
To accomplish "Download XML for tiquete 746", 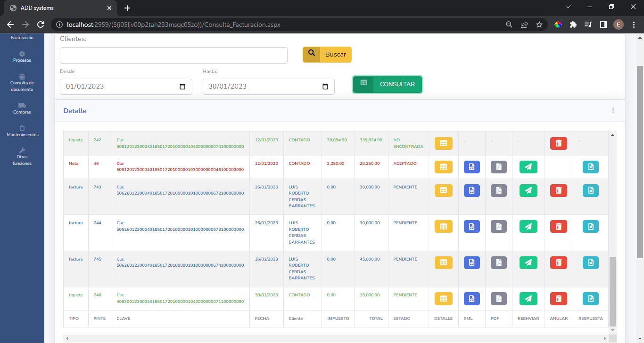I will point(471,298).
